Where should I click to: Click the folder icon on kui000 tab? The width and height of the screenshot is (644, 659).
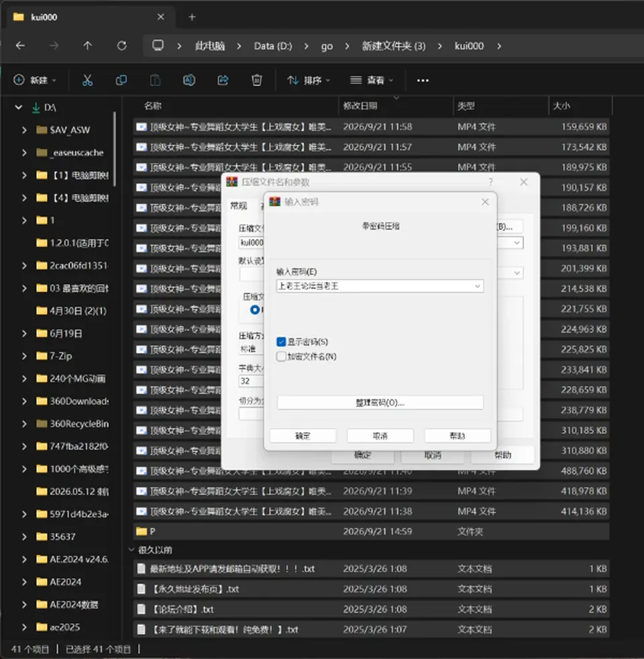coord(19,17)
